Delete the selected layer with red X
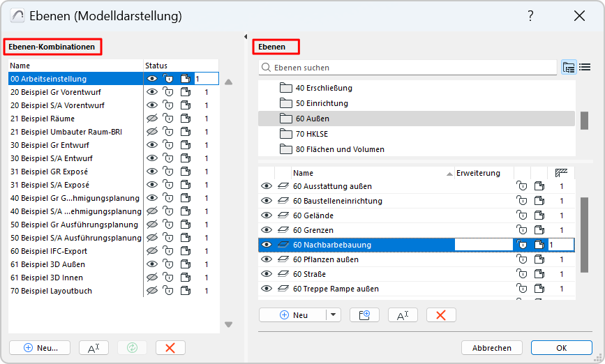This screenshot has height=364, width=605. pos(441,315)
